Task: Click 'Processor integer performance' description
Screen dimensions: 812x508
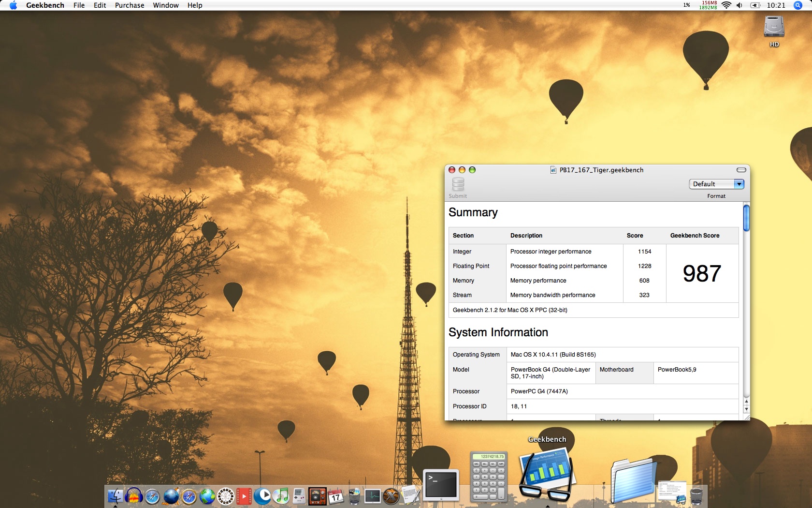Action: (x=551, y=252)
